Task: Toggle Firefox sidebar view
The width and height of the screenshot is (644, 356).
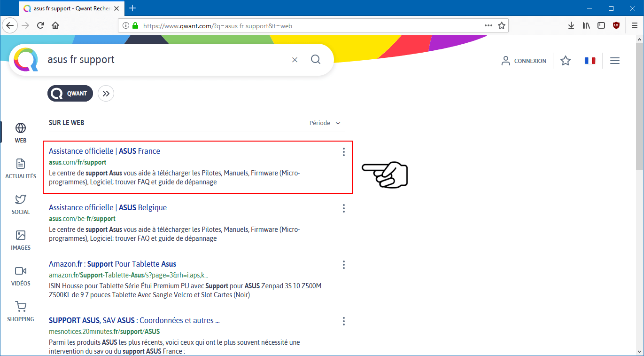Action: pos(601,25)
